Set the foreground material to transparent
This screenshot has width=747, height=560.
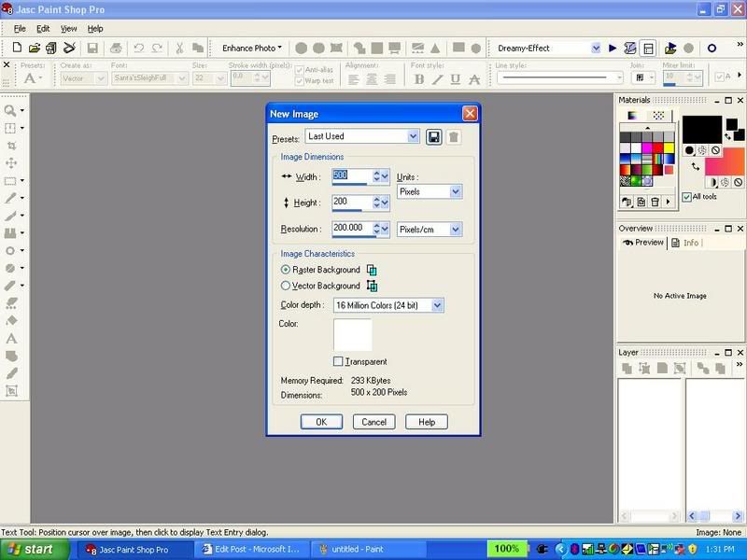coord(715,150)
